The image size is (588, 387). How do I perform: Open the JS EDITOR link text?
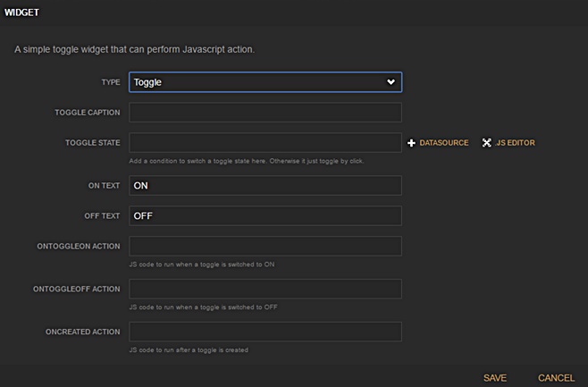(x=516, y=143)
